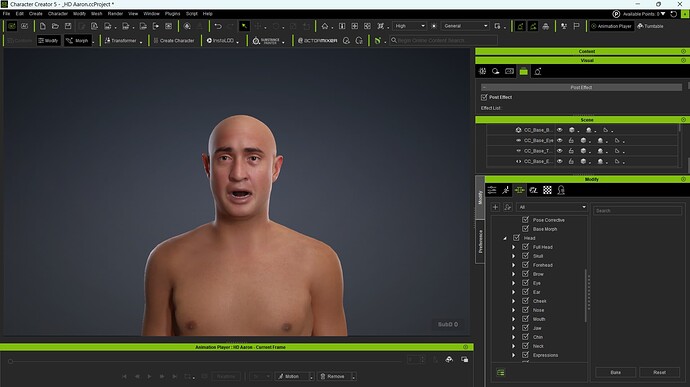Open the Attribute sliders tab in Modify
690x387 pixels.
pyautogui.click(x=492, y=190)
